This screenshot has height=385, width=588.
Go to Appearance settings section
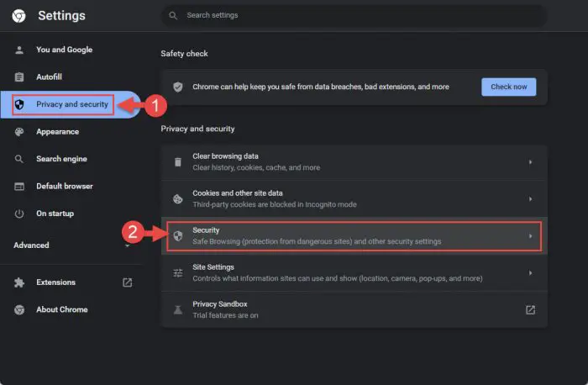pyautogui.click(x=57, y=132)
